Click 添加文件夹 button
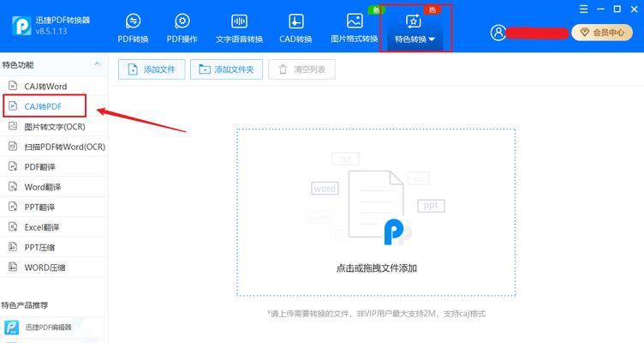This screenshot has height=343, width=644. (226, 69)
